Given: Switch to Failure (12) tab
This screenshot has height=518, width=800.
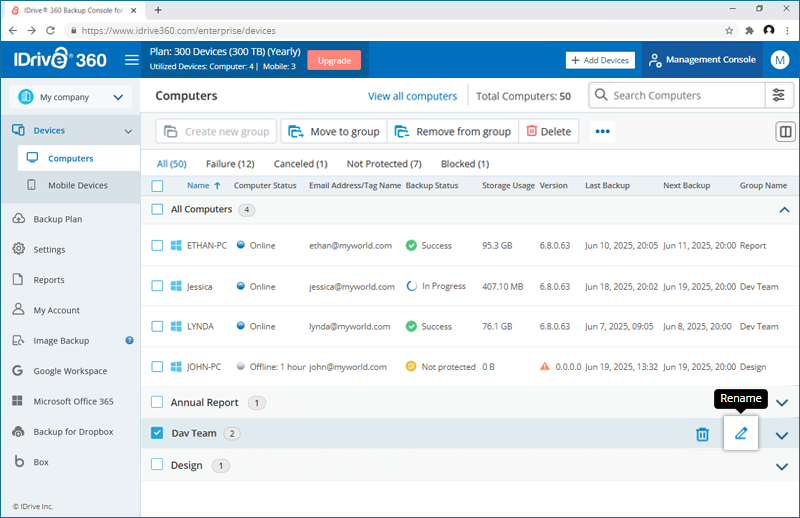Looking at the screenshot, I should coord(230,164).
